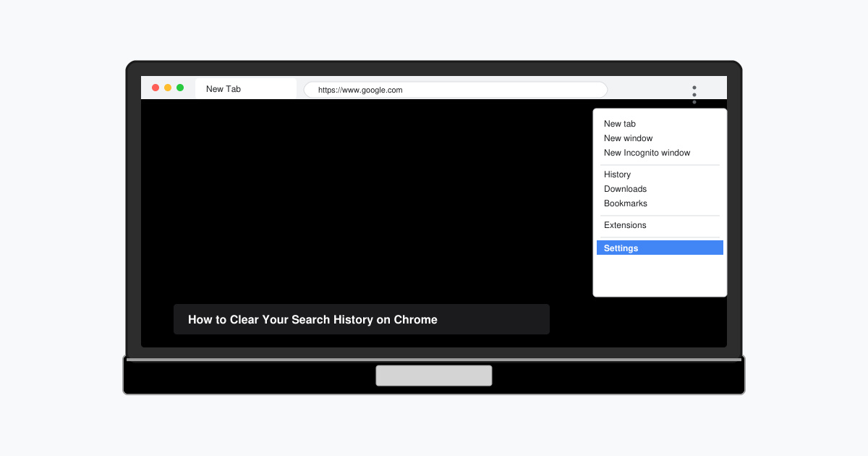Open the three-dot Chrome menu icon

coord(694,95)
